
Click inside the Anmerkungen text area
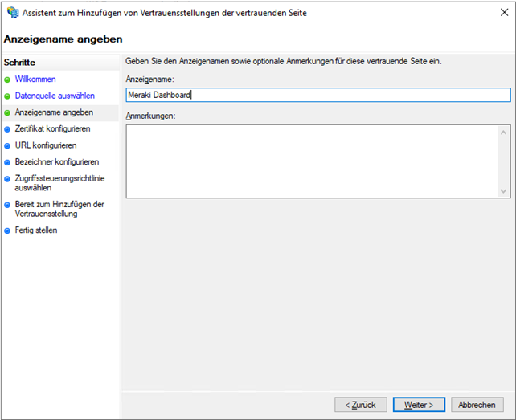pos(312,161)
